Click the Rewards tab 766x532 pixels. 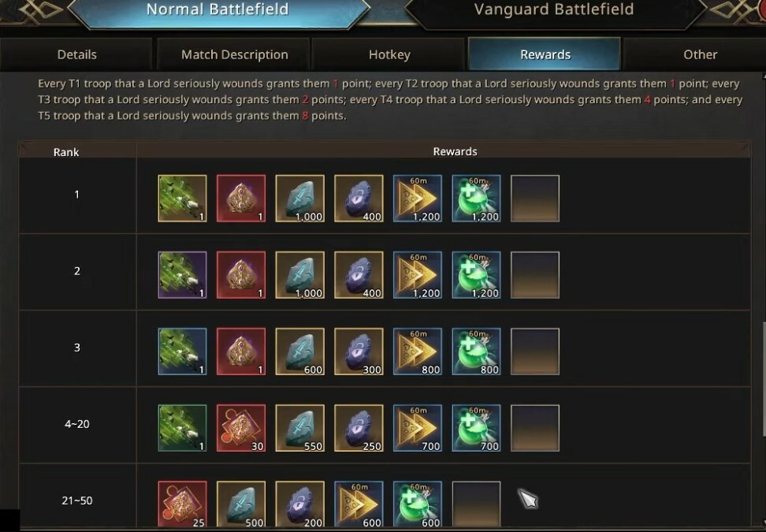click(545, 54)
